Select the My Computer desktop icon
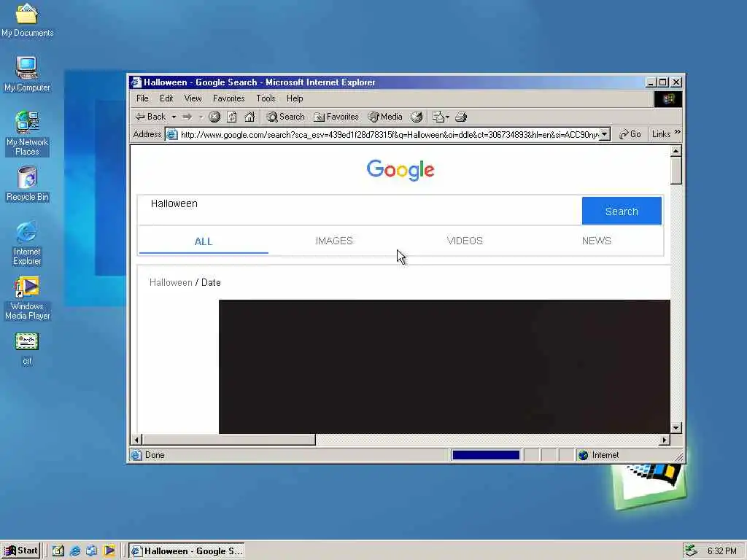The height and width of the screenshot is (560, 747). [27, 74]
